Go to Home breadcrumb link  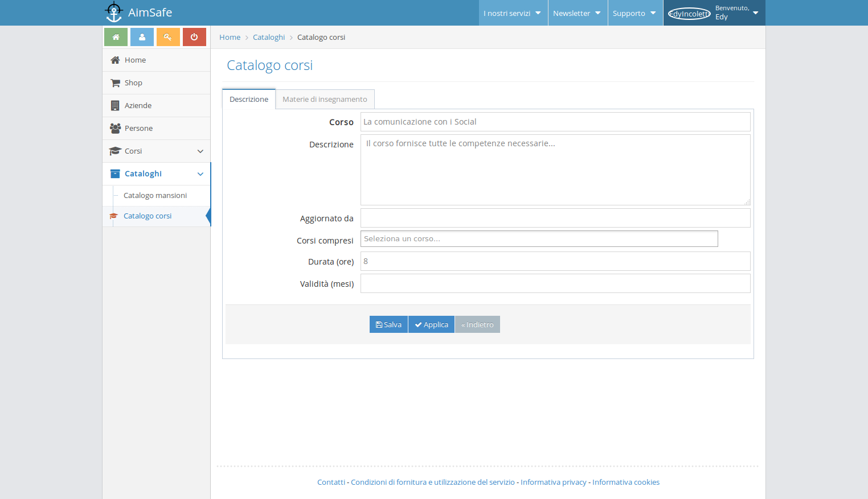tap(230, 37)
